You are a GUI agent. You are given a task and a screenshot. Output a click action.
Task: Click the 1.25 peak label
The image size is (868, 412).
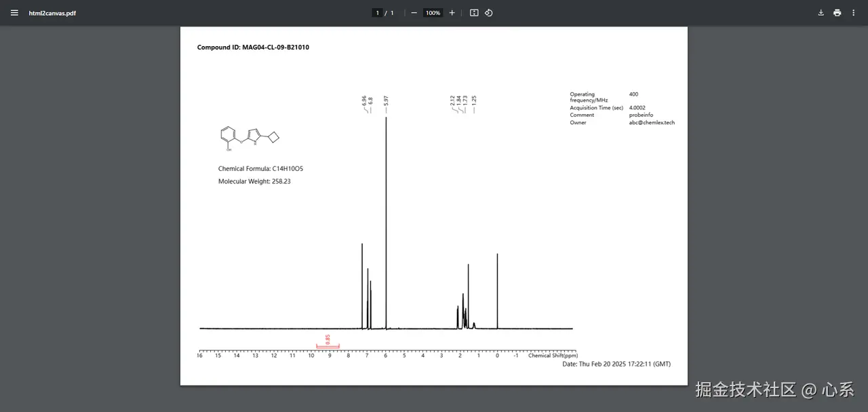(x=474, y=100)
